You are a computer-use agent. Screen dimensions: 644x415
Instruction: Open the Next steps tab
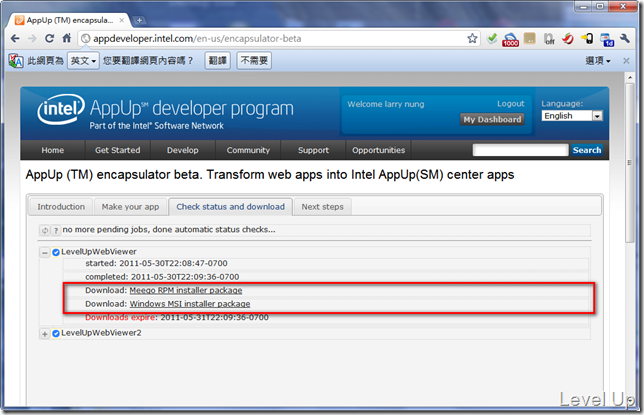click(x=322, y=207)
